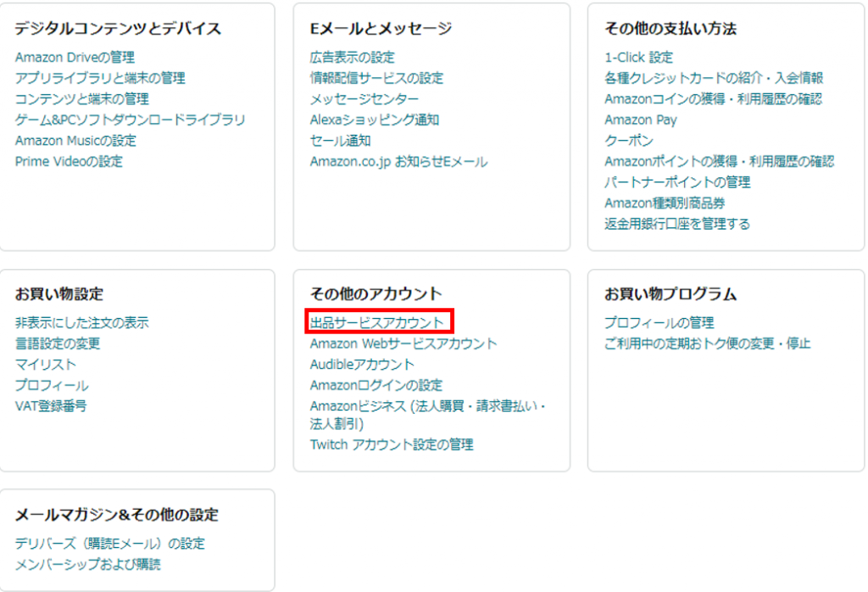Click 返金用銀行口座を管理する
868x592 pixels.
(x=677, y=224)
